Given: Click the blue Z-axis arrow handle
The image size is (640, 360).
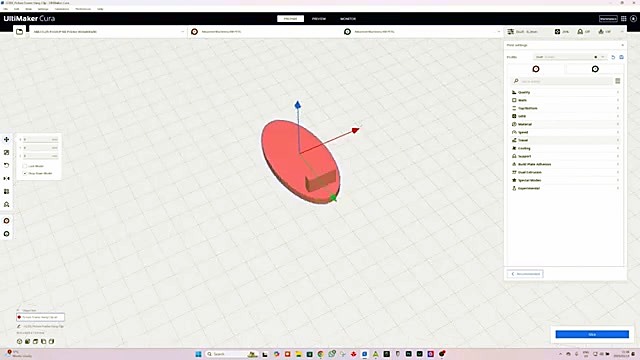Looking at the screenshot, I should click(298, 105).
